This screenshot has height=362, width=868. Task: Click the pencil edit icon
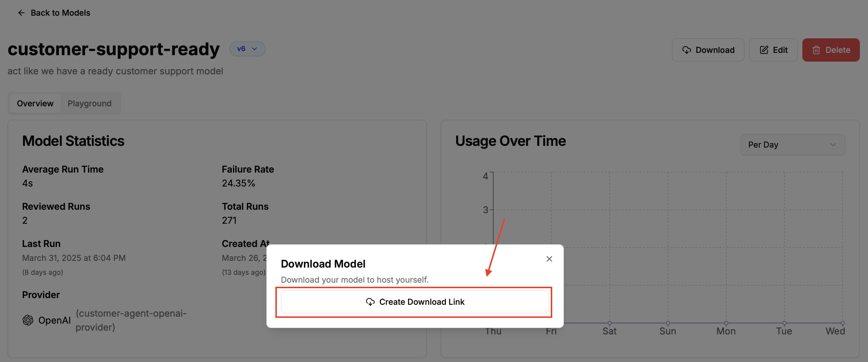[x=764, y=50]
